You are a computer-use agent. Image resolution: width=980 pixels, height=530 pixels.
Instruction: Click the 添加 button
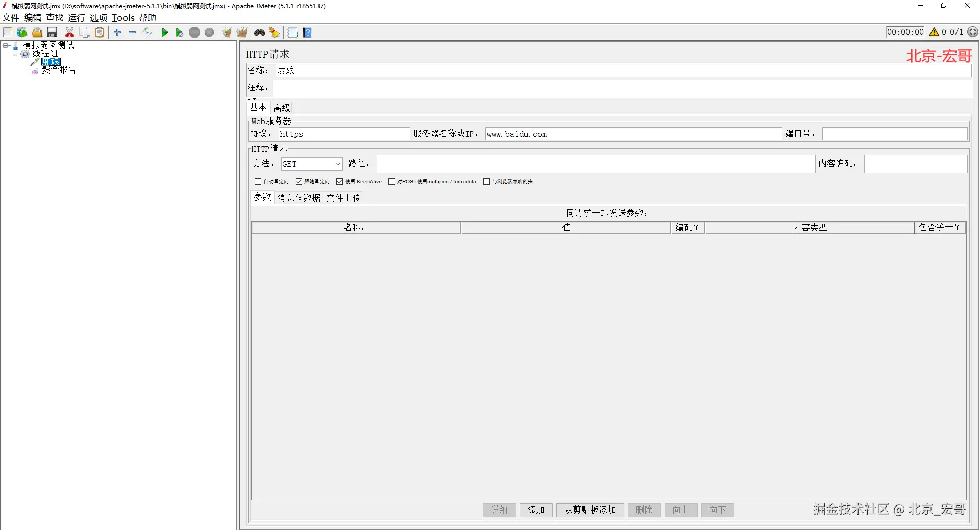coord(536,510)
